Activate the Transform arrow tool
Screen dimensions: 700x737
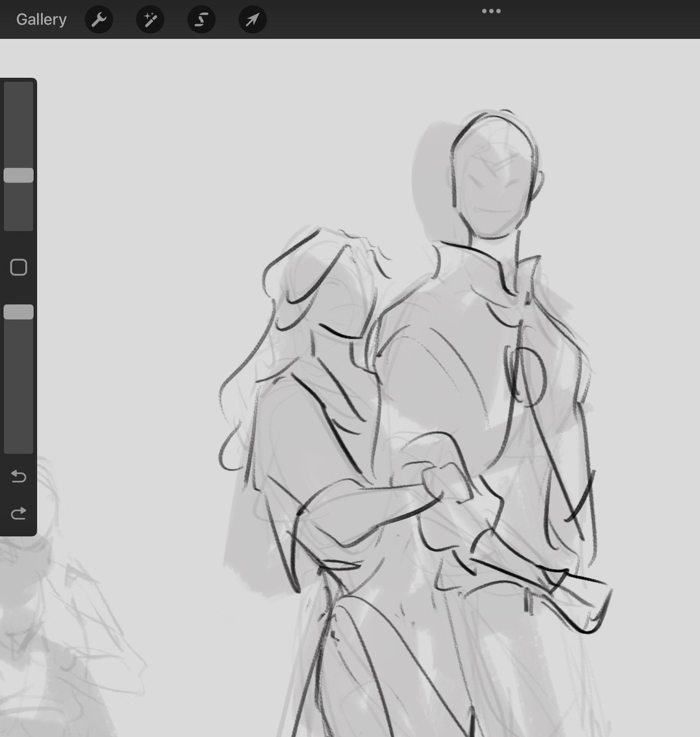click(x=252, y=20)
